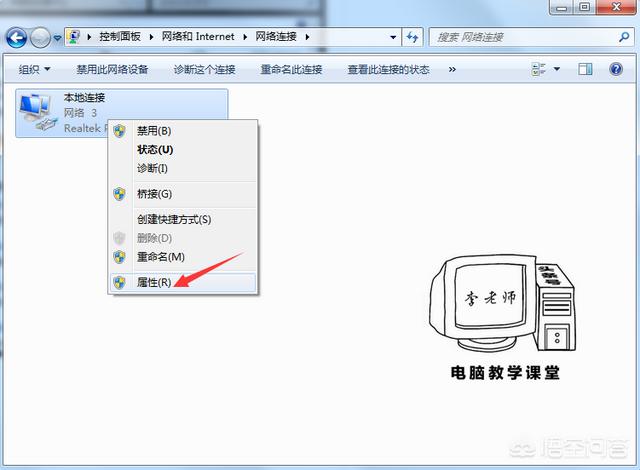This screenshot has width=640, height=470.
Task: Click the network icon in address bar
Action: coord(74,37)
